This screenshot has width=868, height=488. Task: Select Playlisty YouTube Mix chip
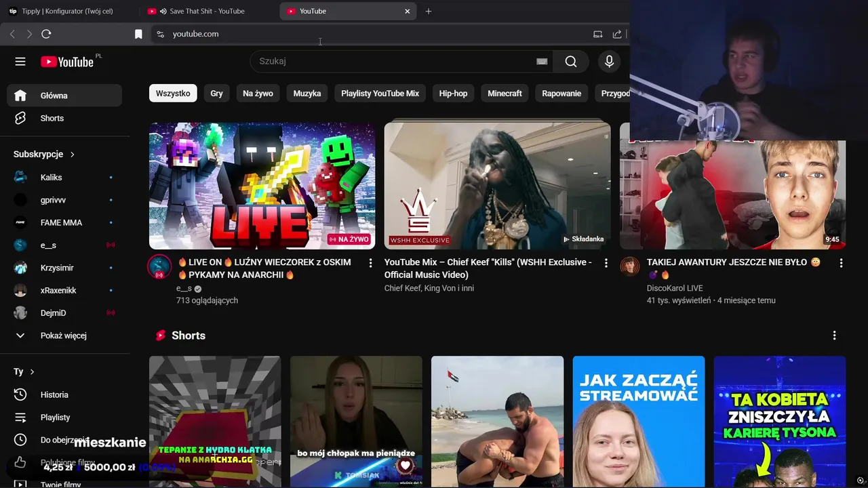[x=380, y=94]
